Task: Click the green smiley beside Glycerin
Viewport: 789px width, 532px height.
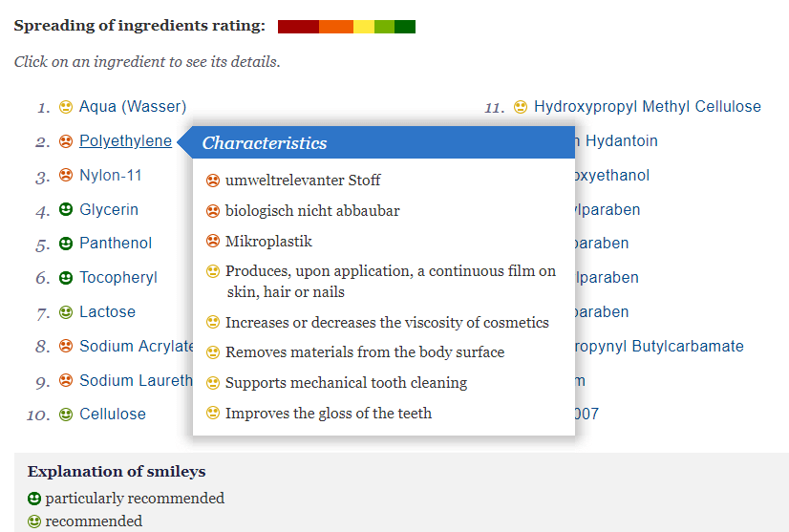Action: tap(66, 210)
